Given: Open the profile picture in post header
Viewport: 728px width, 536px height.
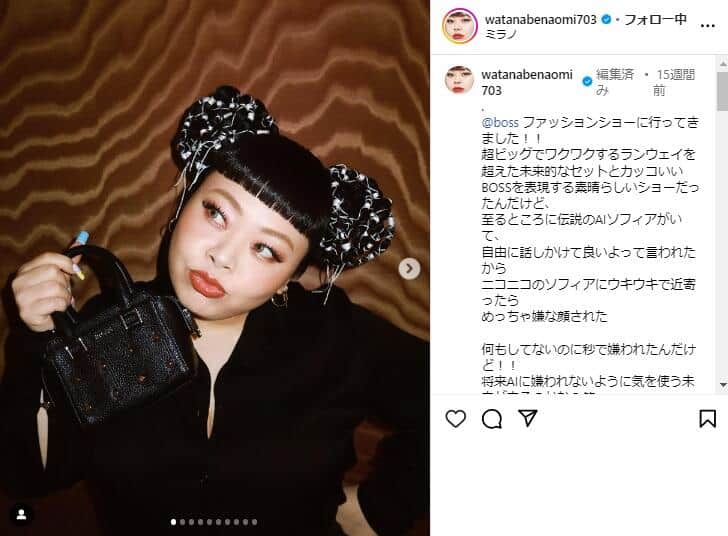Looking at the screenshot, I should tap(460, 26).
